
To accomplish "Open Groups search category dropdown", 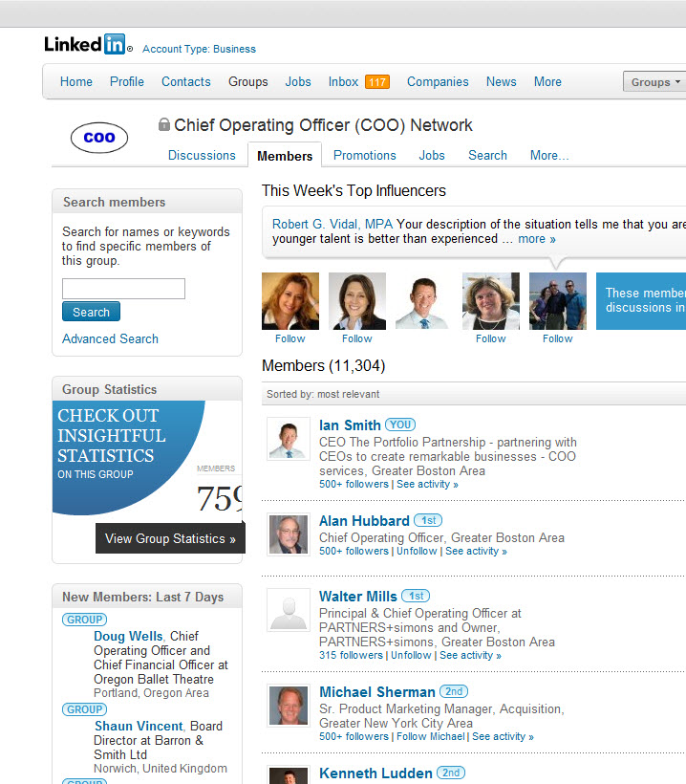I will [654, 82].
